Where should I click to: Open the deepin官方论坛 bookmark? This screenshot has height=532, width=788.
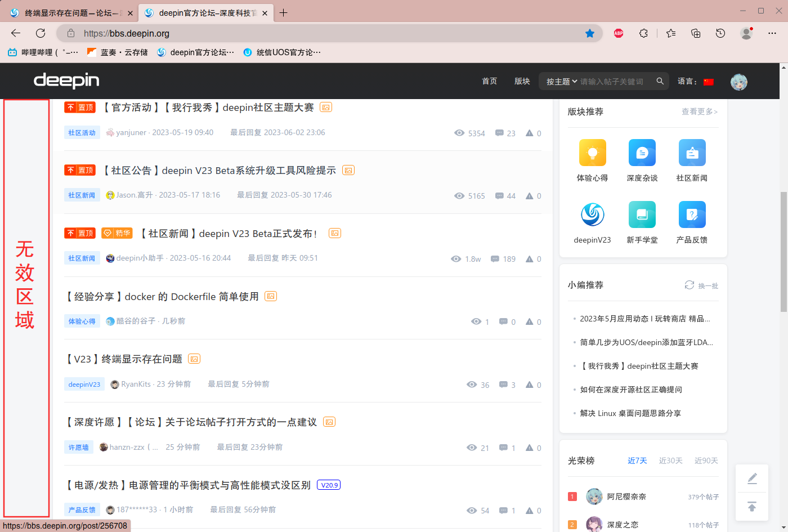[195, 52]
